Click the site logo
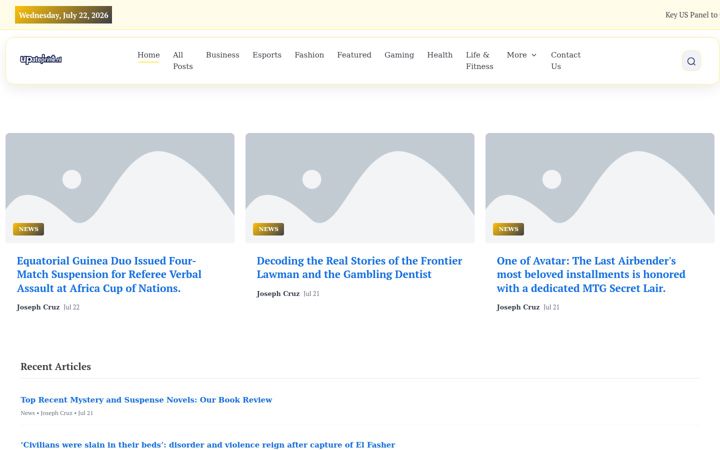 [41, 59]
